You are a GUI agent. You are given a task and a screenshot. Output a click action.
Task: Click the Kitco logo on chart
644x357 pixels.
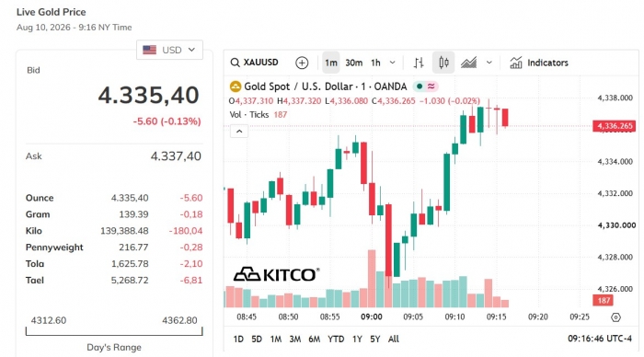click(276, 274)
